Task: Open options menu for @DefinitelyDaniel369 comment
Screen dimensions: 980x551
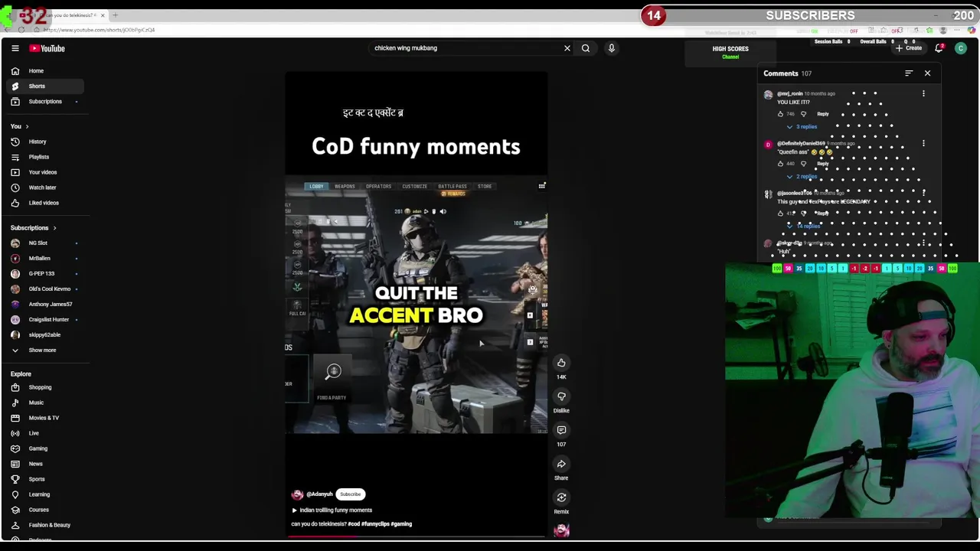Action: tap(923, 143)
